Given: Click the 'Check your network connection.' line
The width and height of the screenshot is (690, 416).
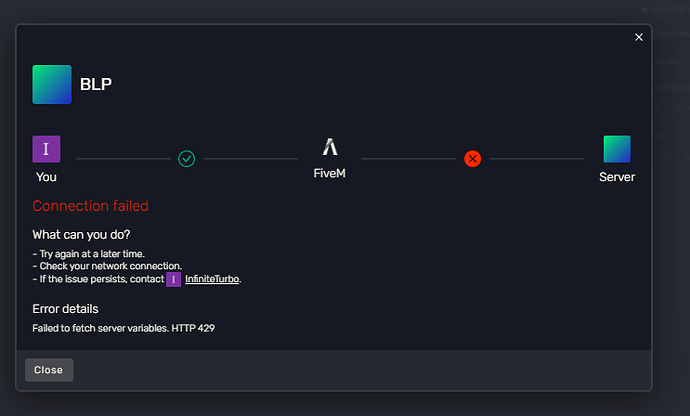Looking at the screenshot, I should tap(107, 266).
